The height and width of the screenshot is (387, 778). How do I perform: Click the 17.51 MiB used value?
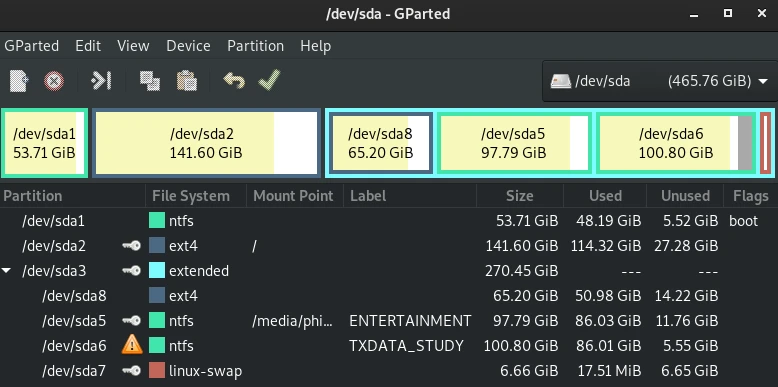tap(609, 371)
